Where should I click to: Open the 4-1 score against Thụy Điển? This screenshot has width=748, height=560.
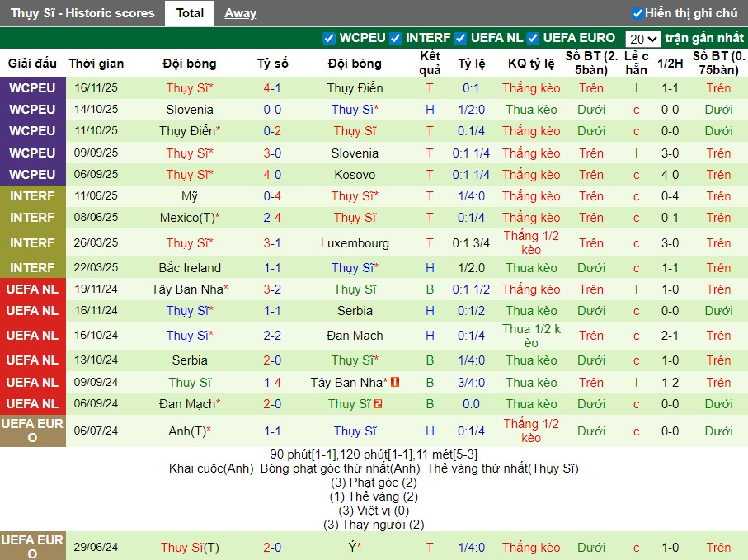[x=272, y=88]
